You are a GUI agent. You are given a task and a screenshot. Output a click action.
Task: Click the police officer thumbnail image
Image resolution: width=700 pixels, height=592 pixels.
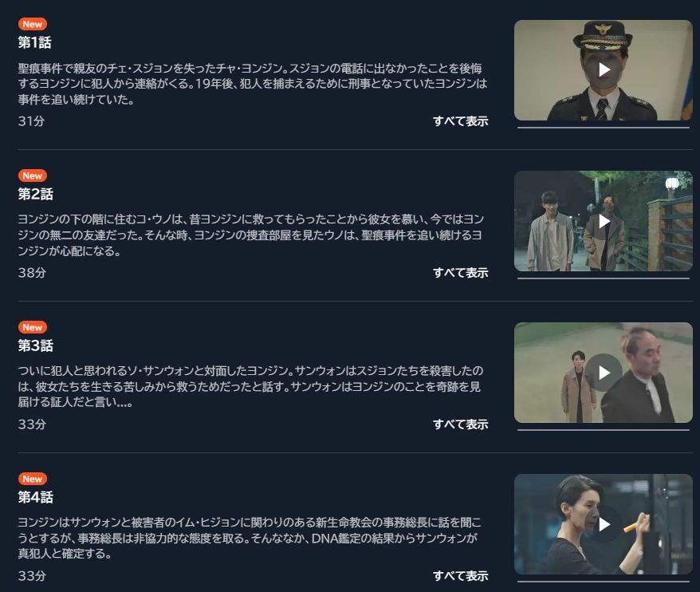[604, 69]
